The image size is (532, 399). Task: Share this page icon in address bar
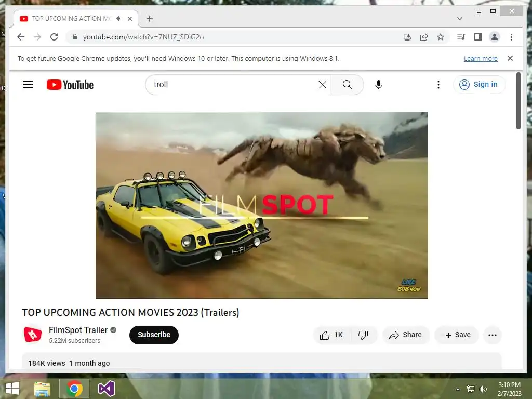pyautogui.click(x=424, y=37)
